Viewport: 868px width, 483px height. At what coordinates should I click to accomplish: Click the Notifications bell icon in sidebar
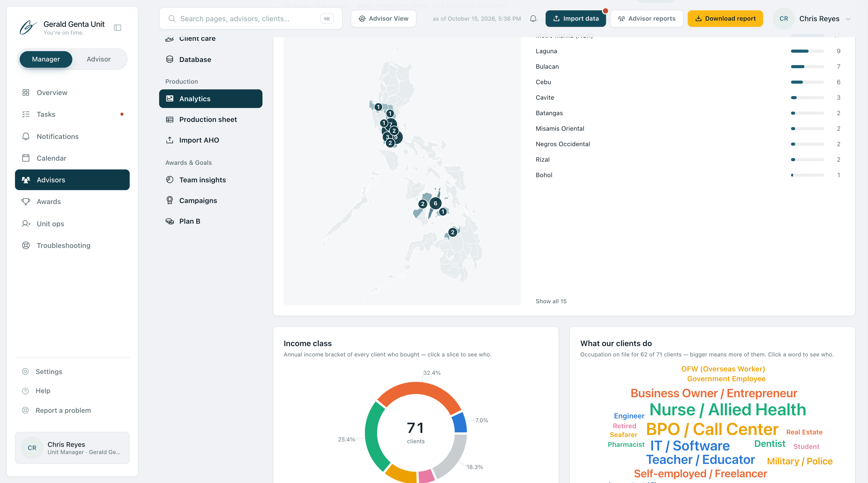[x=26, y=136]
